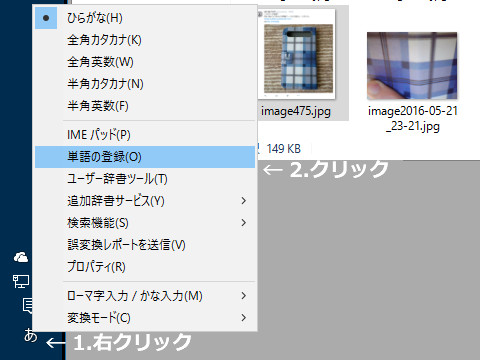The width and height of the screenshot is (480, 360).
Task: Choose 全角英数(W) input mode
Action: (x=145, y=62)
